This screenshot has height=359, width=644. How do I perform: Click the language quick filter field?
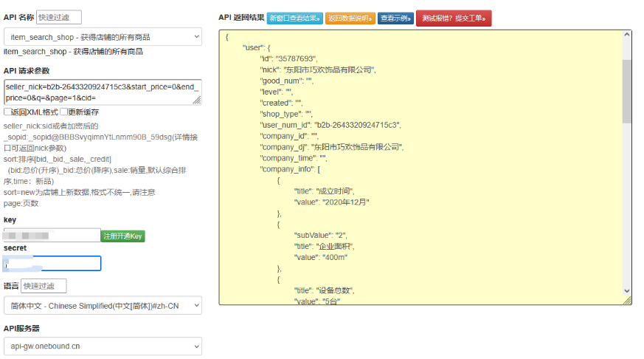coord(44,286)
